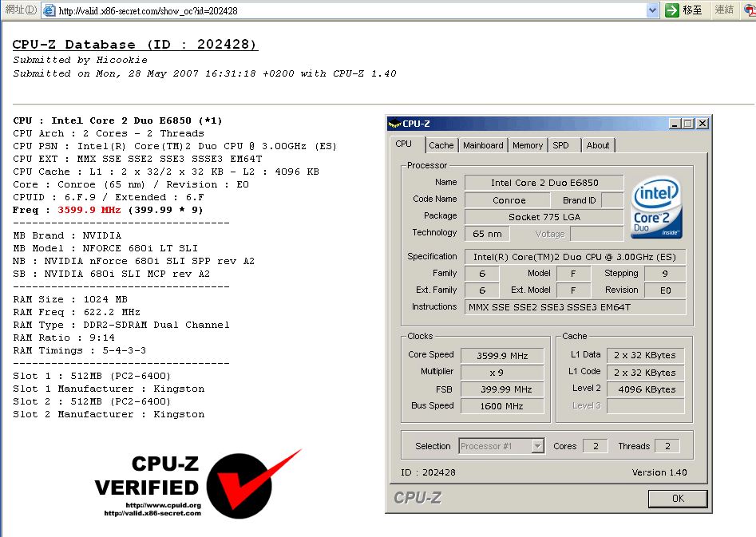This screenshot has height=537, width=756.
Task: Click the Name field Intel Core 2 Duo E6850
Action: (x=544, y=183)
